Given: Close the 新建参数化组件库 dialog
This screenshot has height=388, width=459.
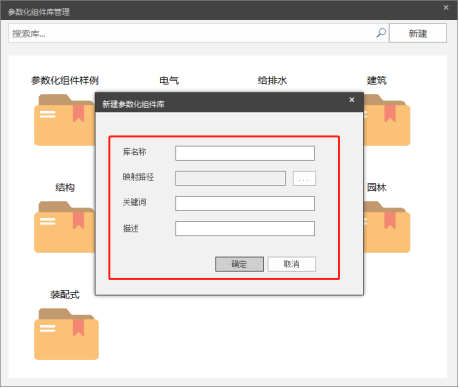Looking at the screenshot, I should point(352,100).
